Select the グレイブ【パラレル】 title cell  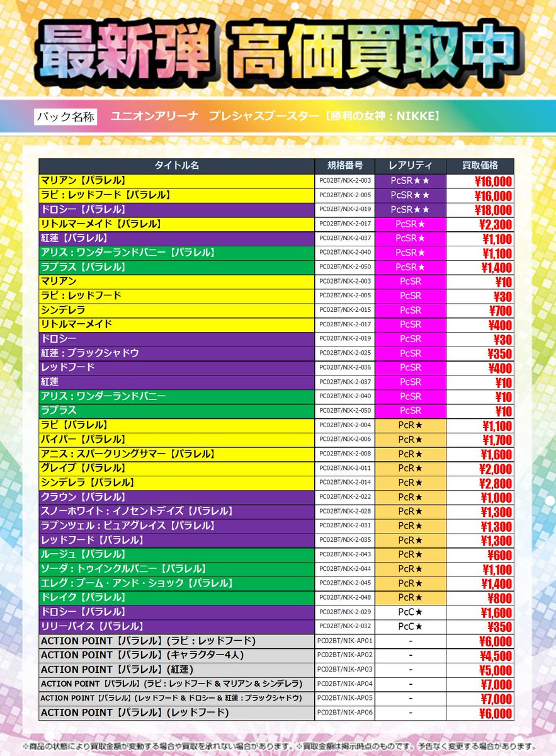click(x=177, y=469)
